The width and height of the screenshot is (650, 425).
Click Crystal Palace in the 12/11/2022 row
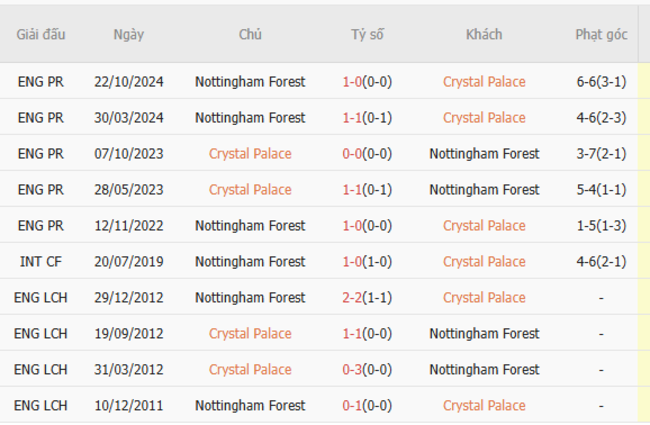484,226
